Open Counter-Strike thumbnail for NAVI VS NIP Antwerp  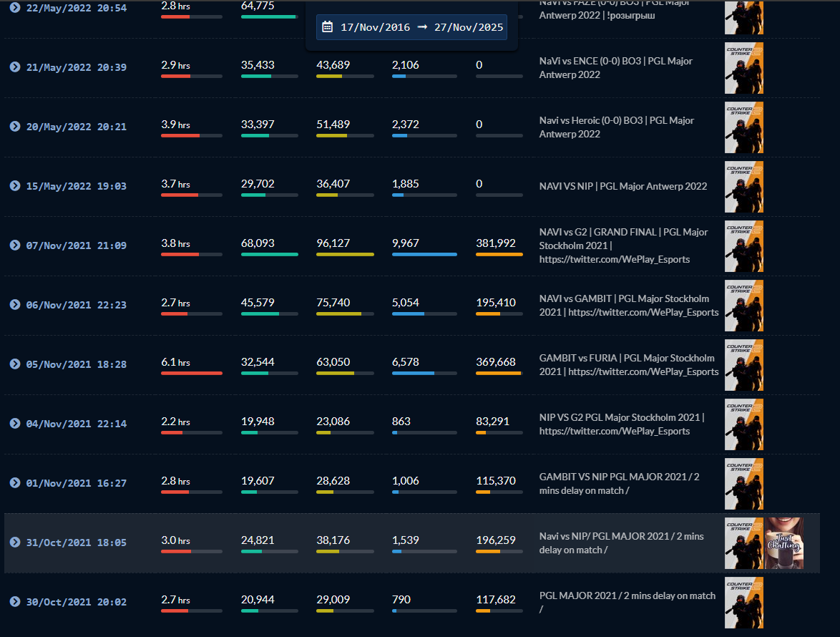[x=743, y=187]
